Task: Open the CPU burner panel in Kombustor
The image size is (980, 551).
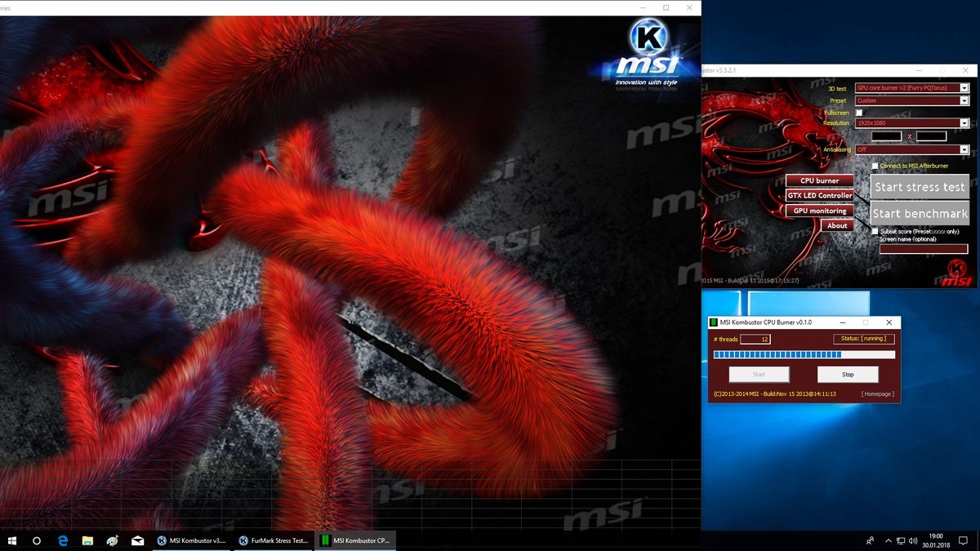Action: coord(818,180)
